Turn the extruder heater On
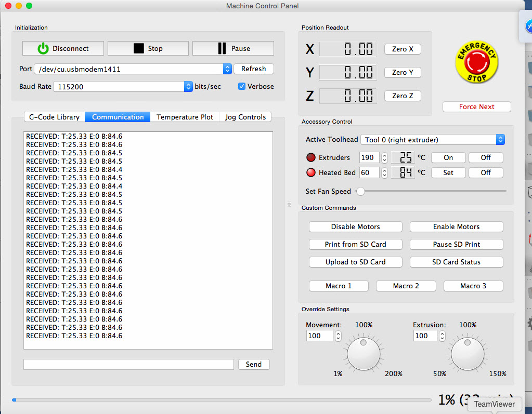 click(x=448, y=157)
